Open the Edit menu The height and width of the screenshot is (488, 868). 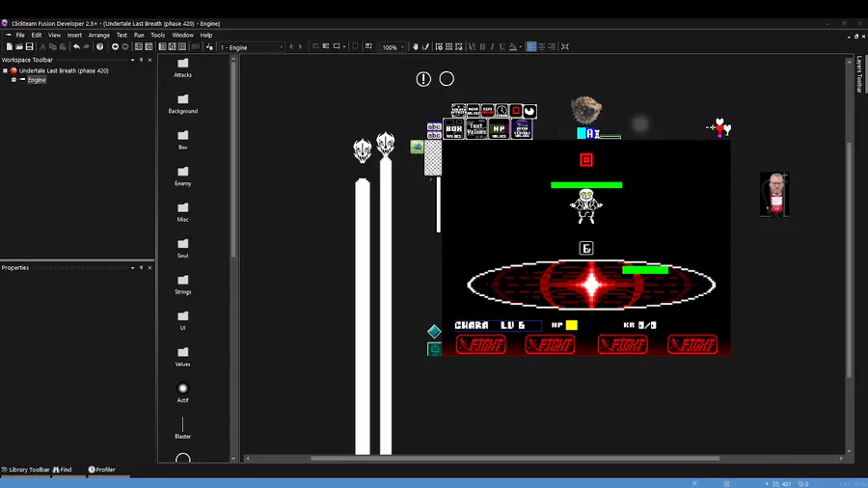point(37,35)
